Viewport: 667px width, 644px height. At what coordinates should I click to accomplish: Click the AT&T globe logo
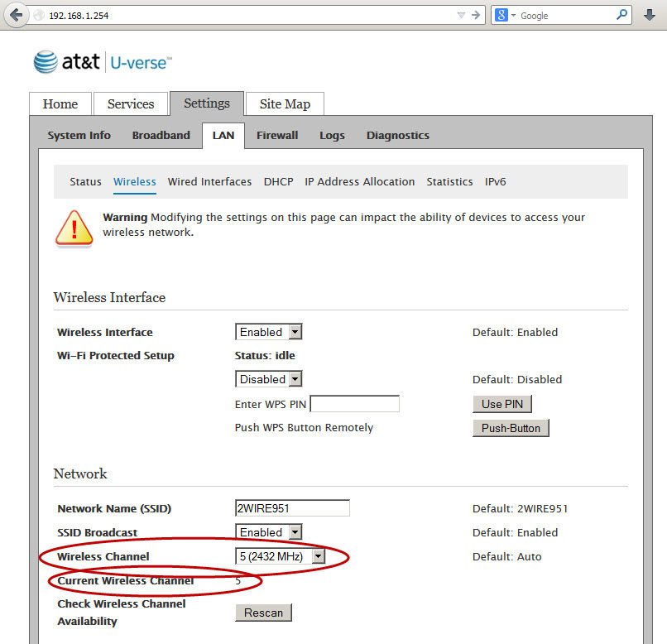pos(46,60)
